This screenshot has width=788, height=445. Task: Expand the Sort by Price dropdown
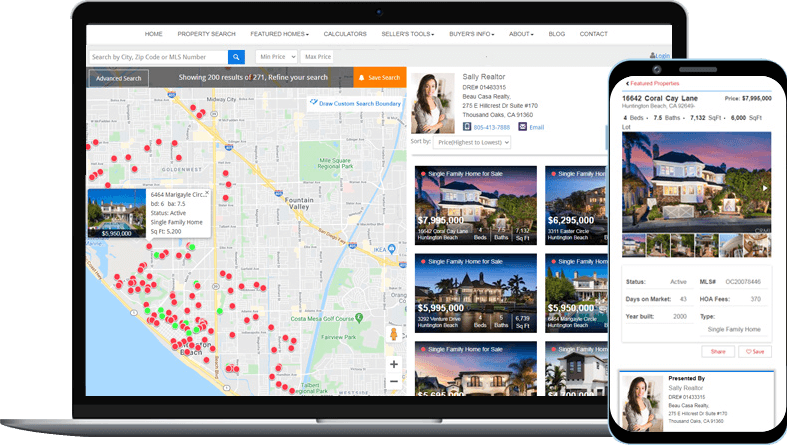472,143
